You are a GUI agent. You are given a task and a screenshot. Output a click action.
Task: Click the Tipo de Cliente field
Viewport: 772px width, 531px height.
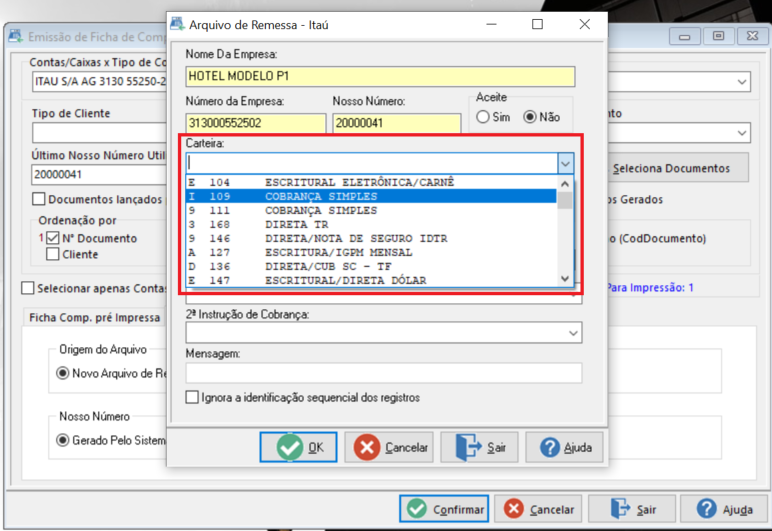(99, 133)
